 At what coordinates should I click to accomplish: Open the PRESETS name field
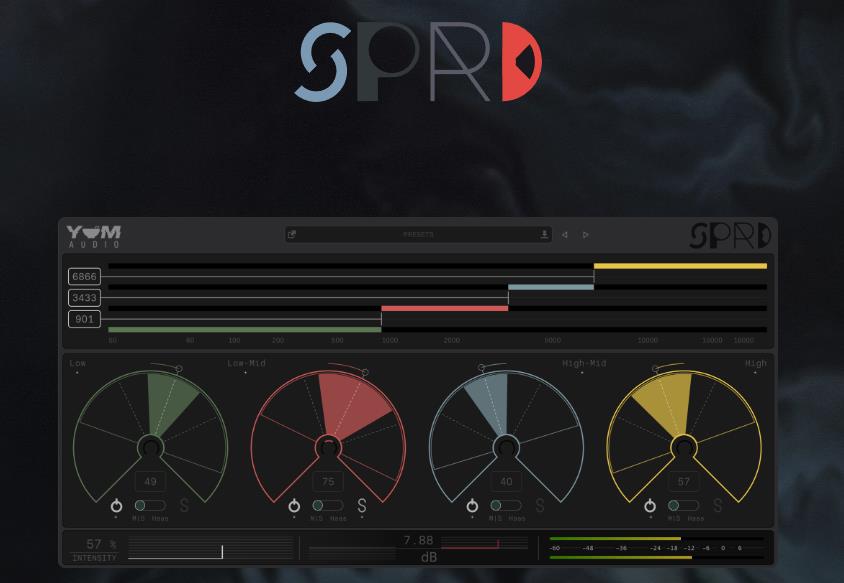(x=418, y=234)
